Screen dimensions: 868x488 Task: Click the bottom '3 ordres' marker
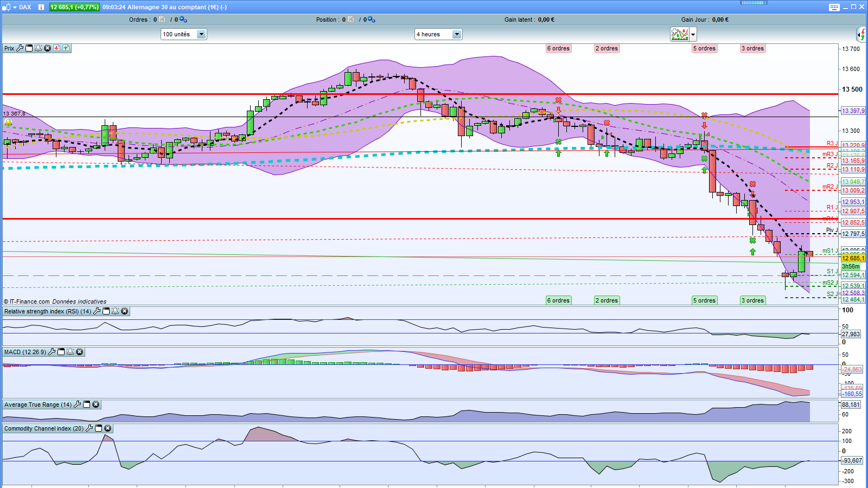pos(752,300)
